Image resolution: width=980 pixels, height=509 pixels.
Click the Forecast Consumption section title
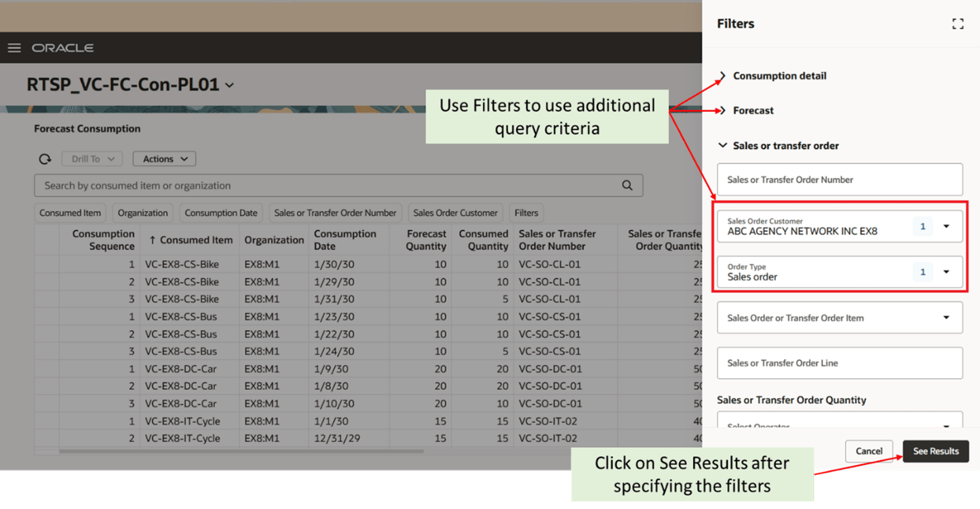(87, 129)
